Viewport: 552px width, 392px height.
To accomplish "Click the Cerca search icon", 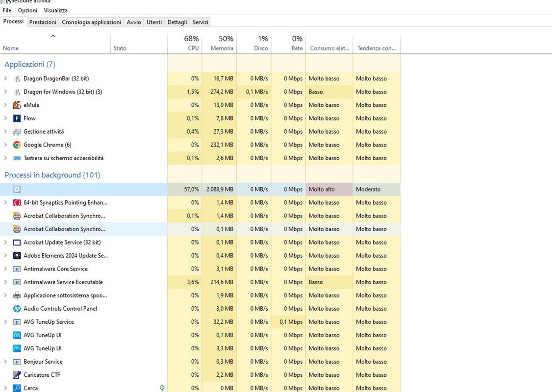I will 17,388.
